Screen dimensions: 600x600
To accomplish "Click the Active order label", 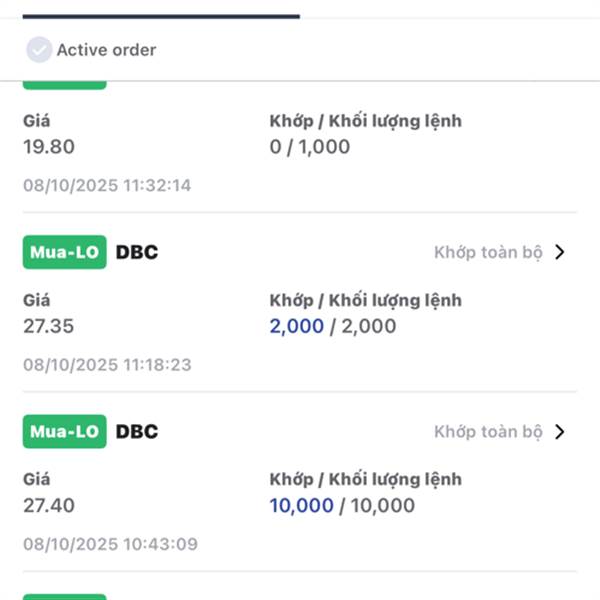I will (106, 50).
